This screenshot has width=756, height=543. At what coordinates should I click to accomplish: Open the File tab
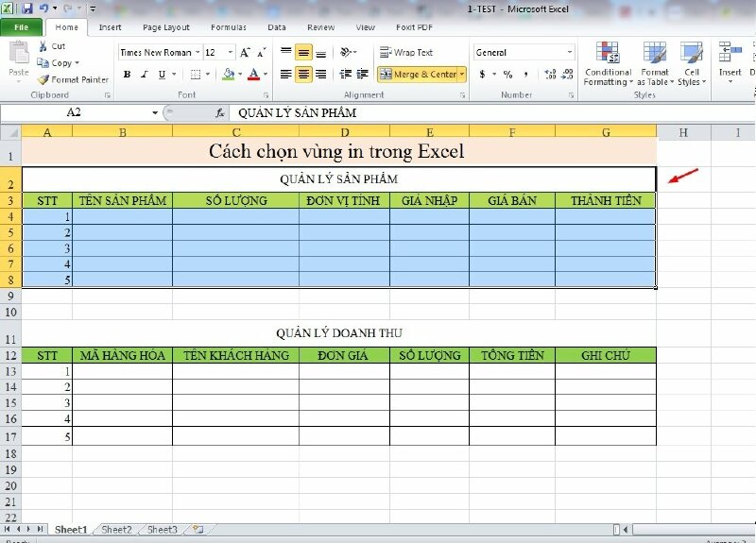(x=21, y=27)
